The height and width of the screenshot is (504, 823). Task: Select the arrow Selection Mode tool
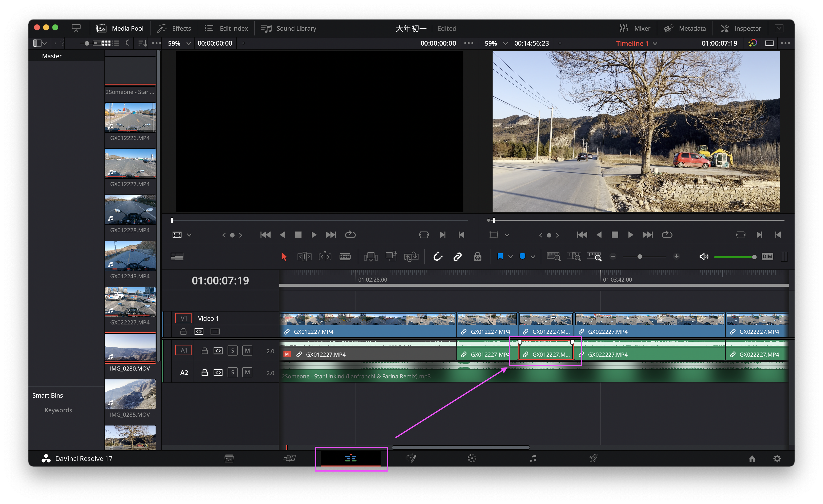point(284,256)
